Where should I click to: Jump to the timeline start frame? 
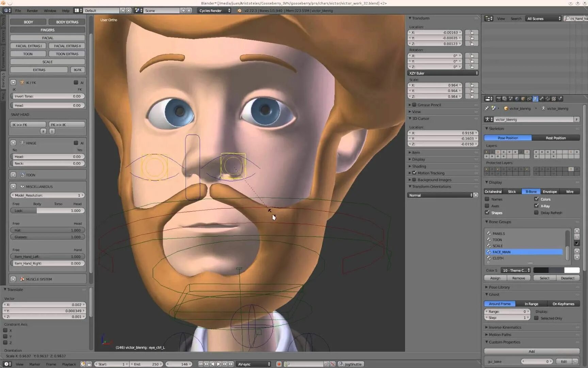click(200, 364)
